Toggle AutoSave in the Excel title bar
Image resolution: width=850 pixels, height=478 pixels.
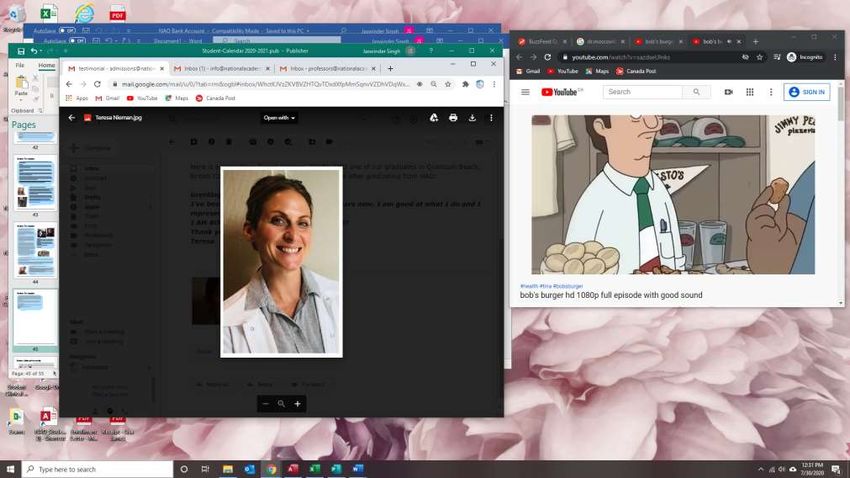(67, 31)
